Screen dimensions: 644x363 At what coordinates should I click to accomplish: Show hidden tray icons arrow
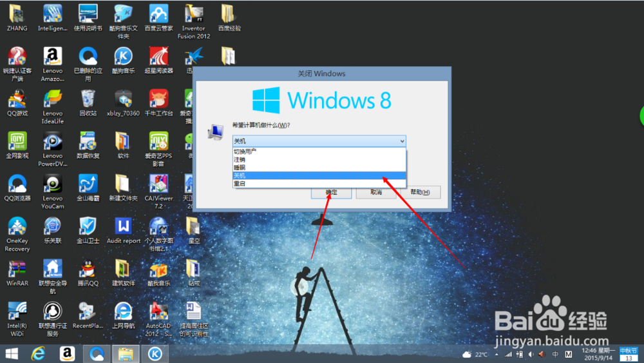click(497, 354)
